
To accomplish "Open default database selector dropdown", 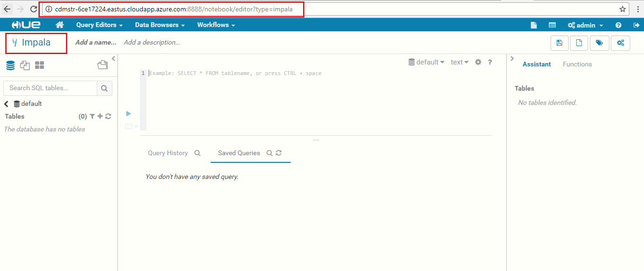I will pyautogui.click(x=426, y=62).
